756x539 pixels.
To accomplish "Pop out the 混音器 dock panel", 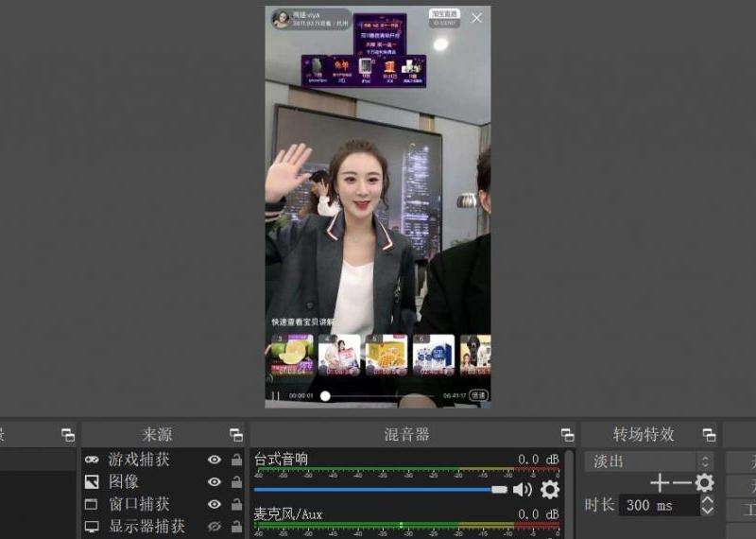I will pos(568,435).
